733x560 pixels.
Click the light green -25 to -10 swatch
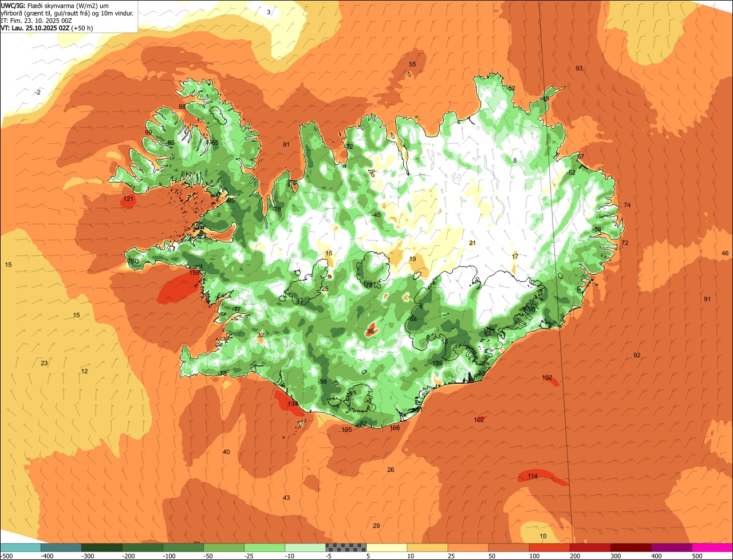click(265, 547)
